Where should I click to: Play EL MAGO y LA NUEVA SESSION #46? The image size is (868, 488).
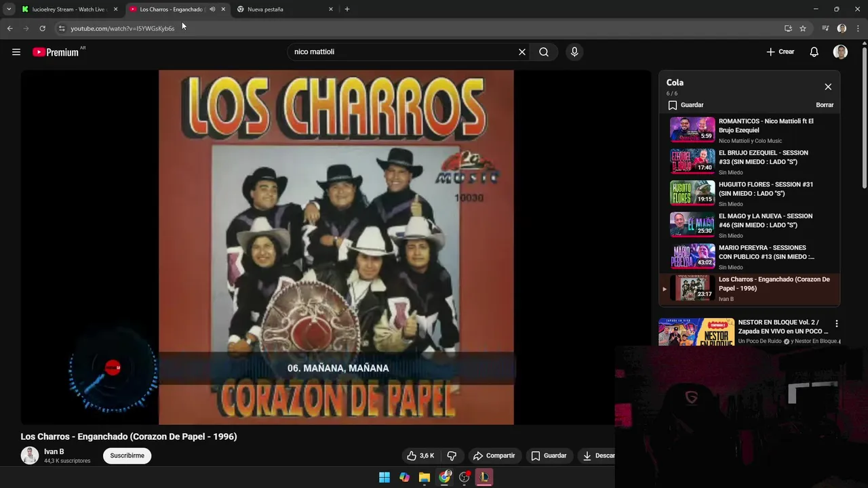point(749,225)
